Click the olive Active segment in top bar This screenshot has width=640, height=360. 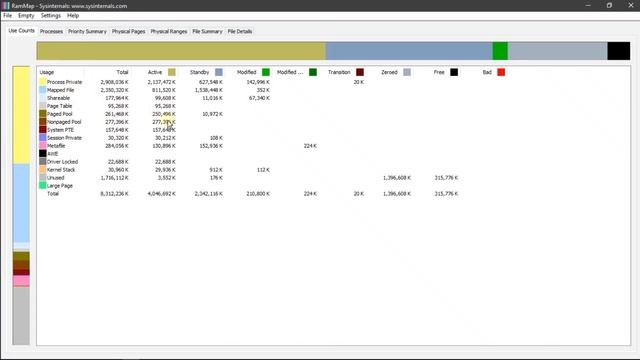[181, 51]
